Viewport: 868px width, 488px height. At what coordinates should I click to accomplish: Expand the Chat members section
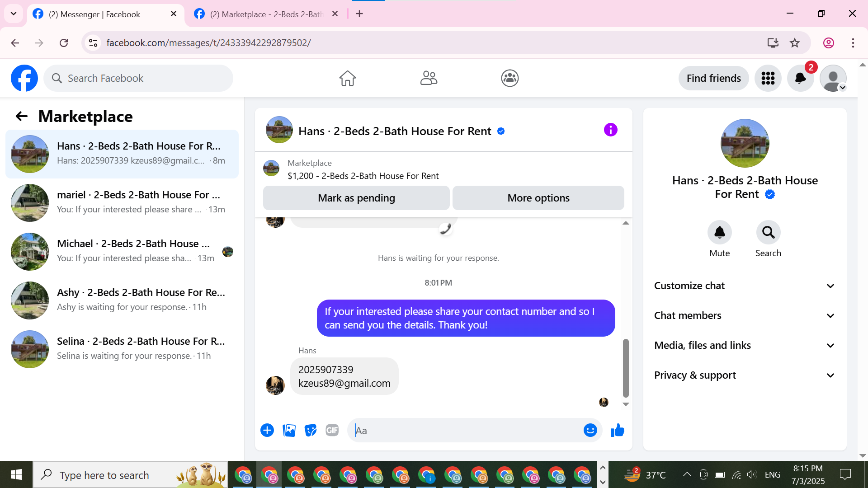744,315
